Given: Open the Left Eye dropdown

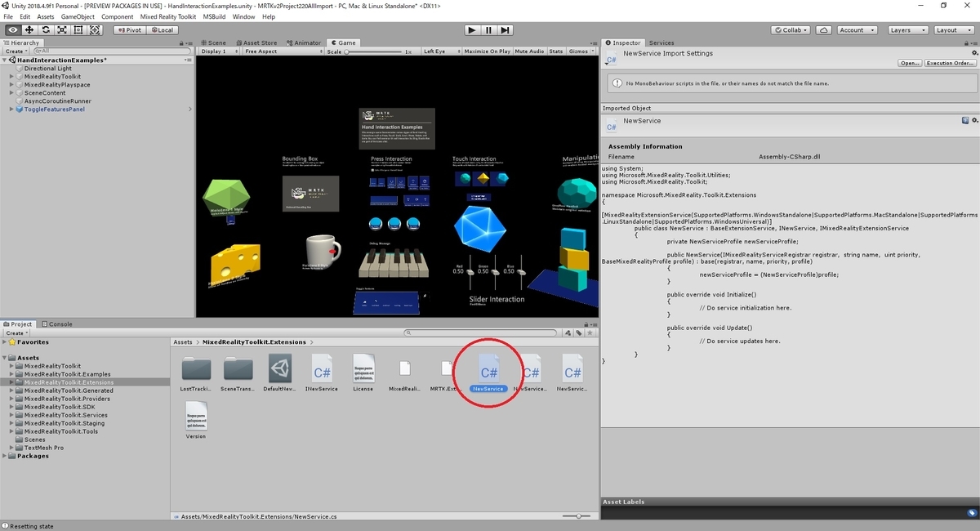Looking at the screenshot, I should [x=441, y=51].
